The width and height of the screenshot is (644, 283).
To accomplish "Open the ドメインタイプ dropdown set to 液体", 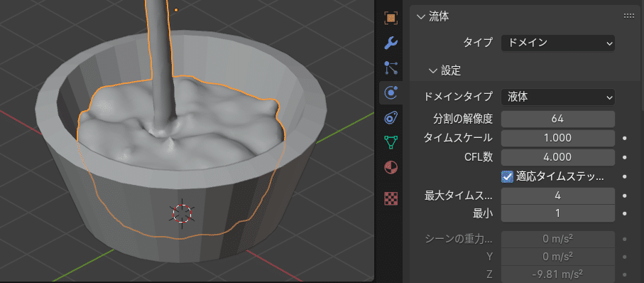I will click(558, 97).
